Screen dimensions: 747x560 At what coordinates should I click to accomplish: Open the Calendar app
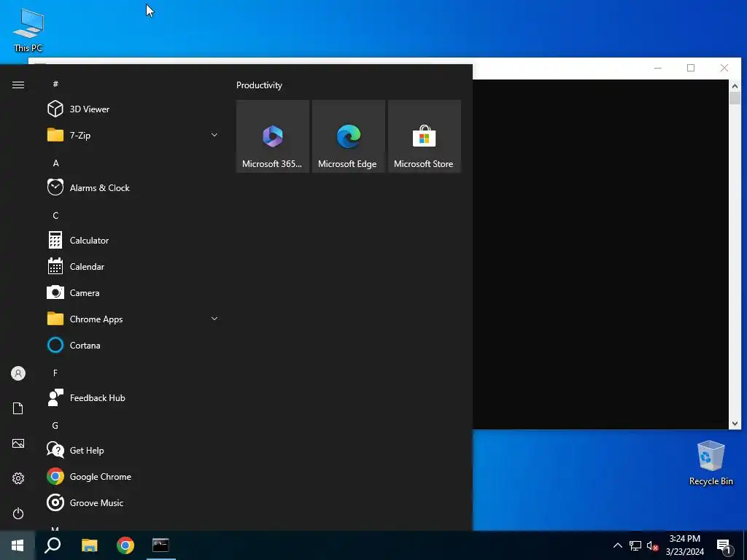pyautogui.click(x=133, y=267)
